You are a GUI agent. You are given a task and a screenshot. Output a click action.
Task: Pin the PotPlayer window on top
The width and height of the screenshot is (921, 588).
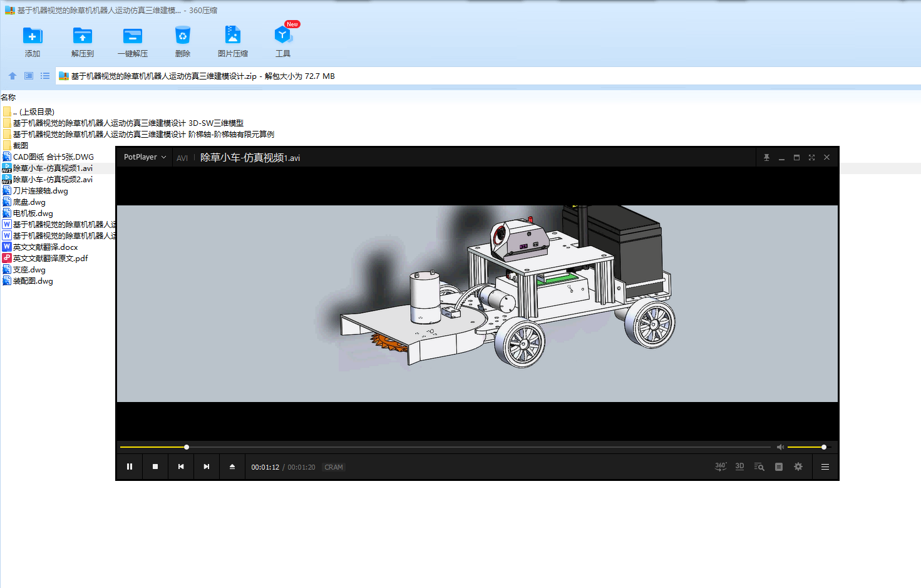point(766,158)
